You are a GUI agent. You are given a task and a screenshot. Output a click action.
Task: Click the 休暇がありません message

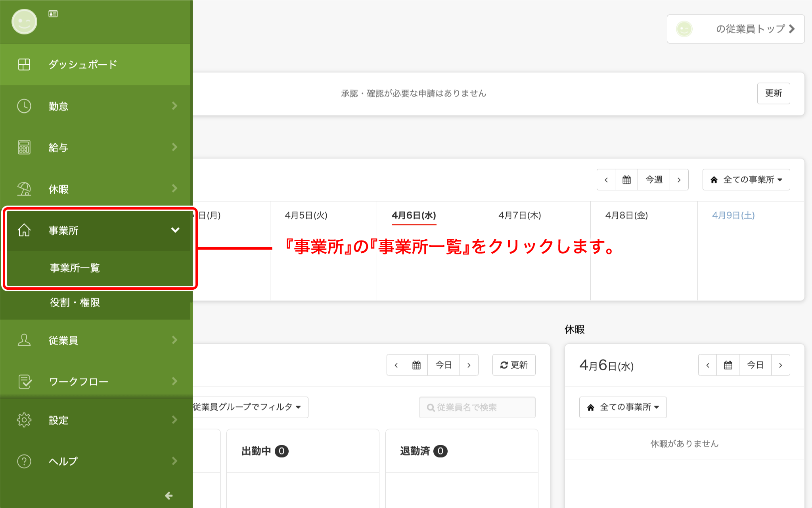(x=685, y=444)
